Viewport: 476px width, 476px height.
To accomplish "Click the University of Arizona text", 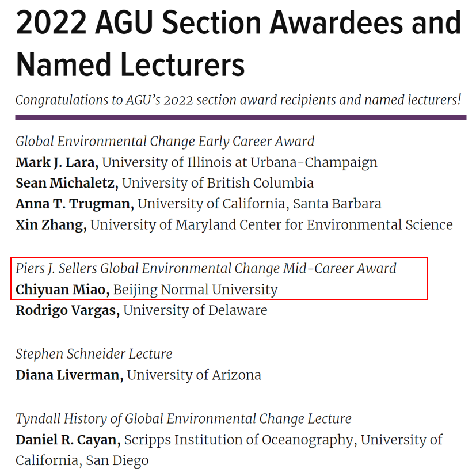I will click(x=194, y=375).
